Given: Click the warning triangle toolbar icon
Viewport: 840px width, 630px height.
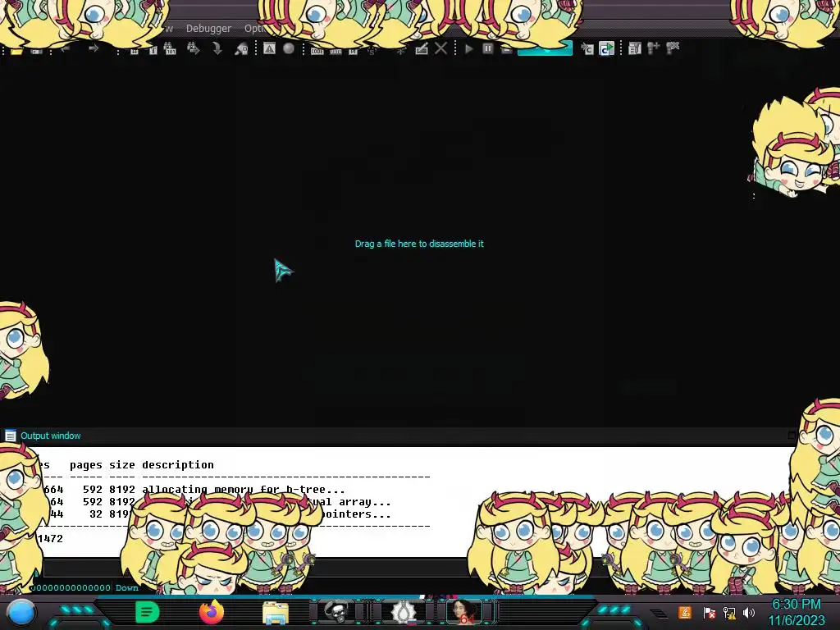Looking at the screenshot, I should click(269, 48).
